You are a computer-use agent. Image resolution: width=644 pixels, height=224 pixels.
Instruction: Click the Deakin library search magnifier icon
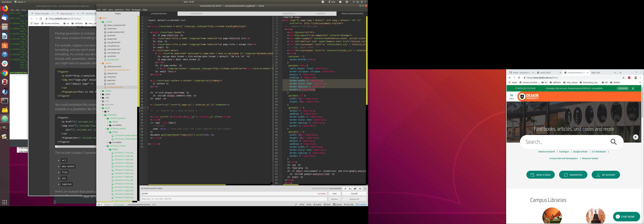point(613,142)
